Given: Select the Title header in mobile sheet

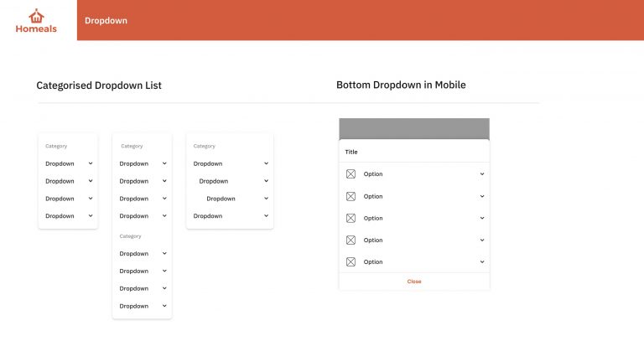Looking at the screenshot, I should [351, 152].
